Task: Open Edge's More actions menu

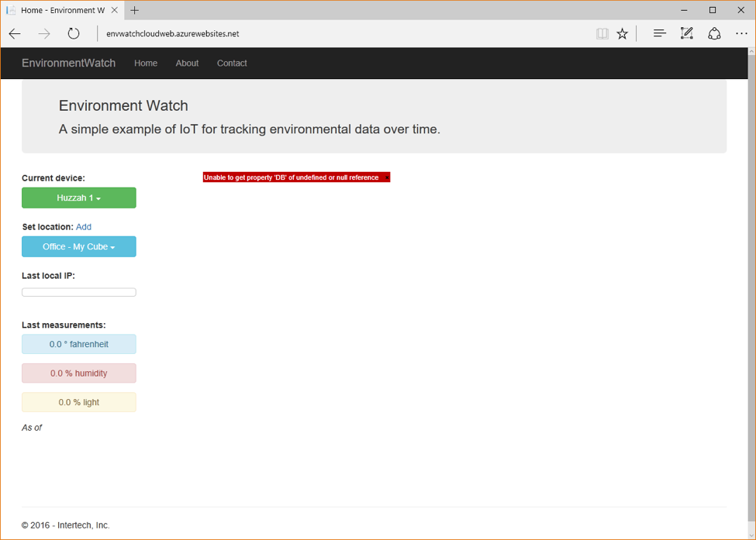Action: [742, 33]
